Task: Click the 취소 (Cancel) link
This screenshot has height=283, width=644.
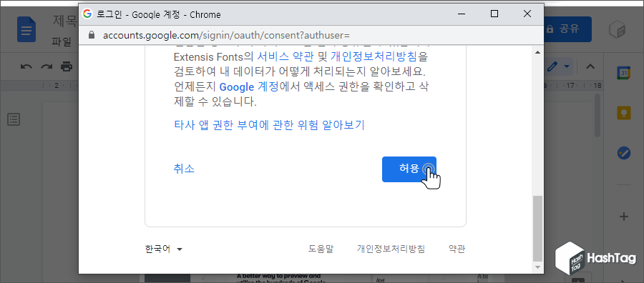Action: pos(184,169)
